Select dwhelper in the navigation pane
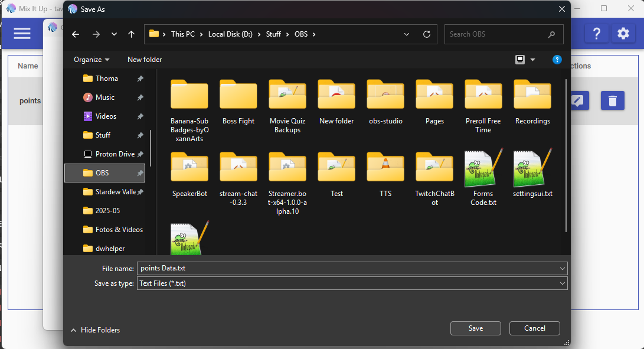Viewport: 644px width, 349px height. coord(105,249)
